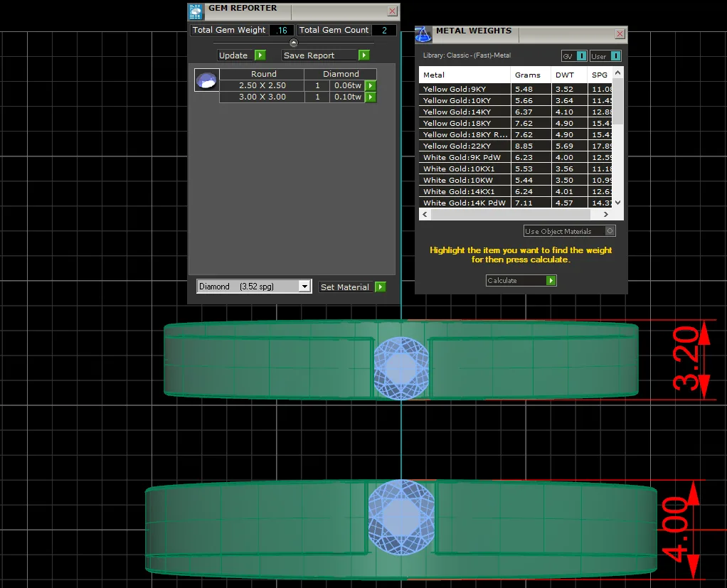Select the Yellow Gold:18KY row

click(516, 123)
